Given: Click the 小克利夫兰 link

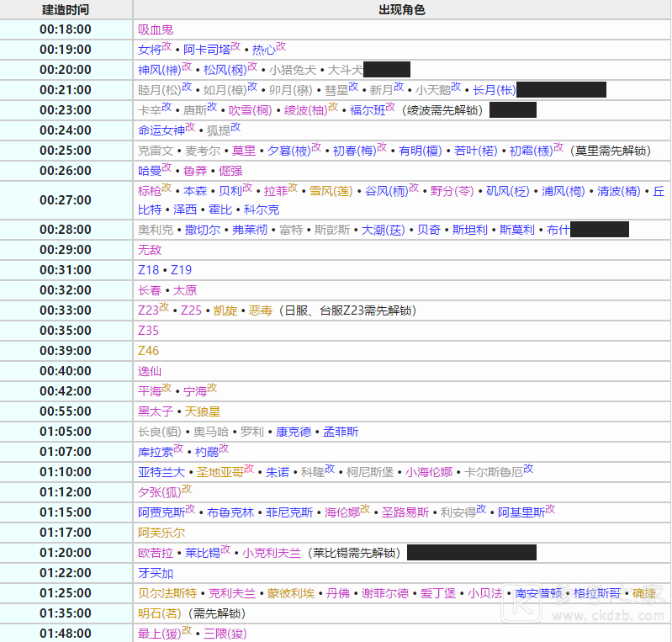Looking at the screenshot, I should pos(272,552).
